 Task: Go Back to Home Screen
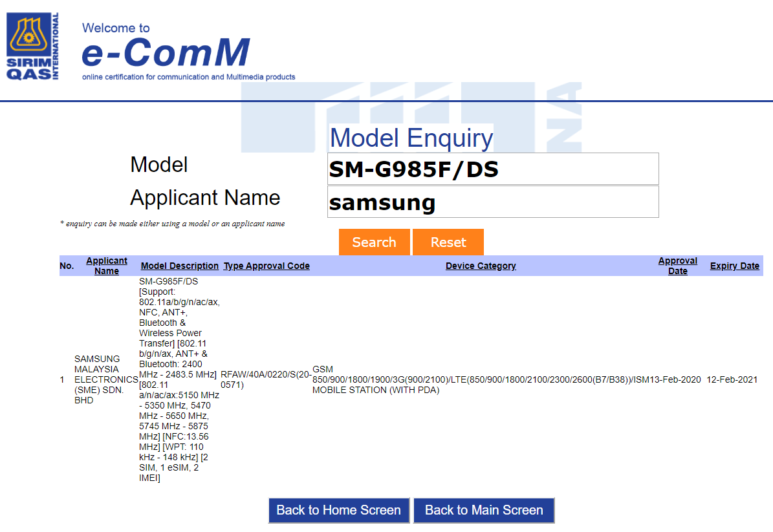pos(339,510)
